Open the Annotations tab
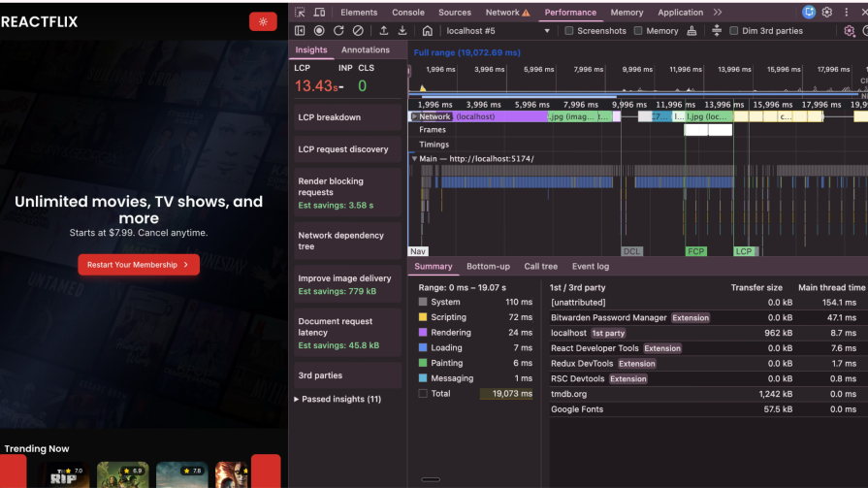 click(x=365, y=49)
